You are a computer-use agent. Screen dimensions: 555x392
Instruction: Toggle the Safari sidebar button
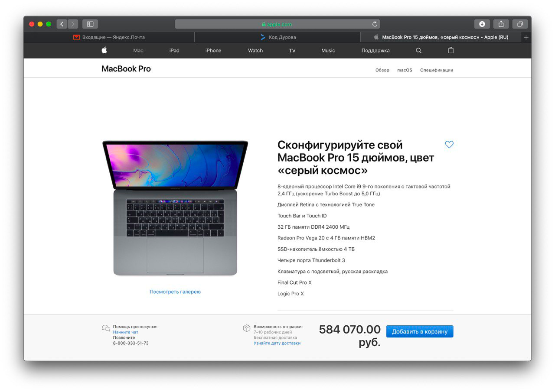click(90, 24)
